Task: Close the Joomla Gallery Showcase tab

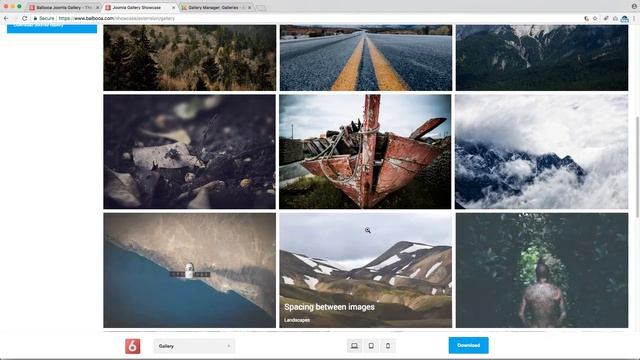Action: (173, 7)
